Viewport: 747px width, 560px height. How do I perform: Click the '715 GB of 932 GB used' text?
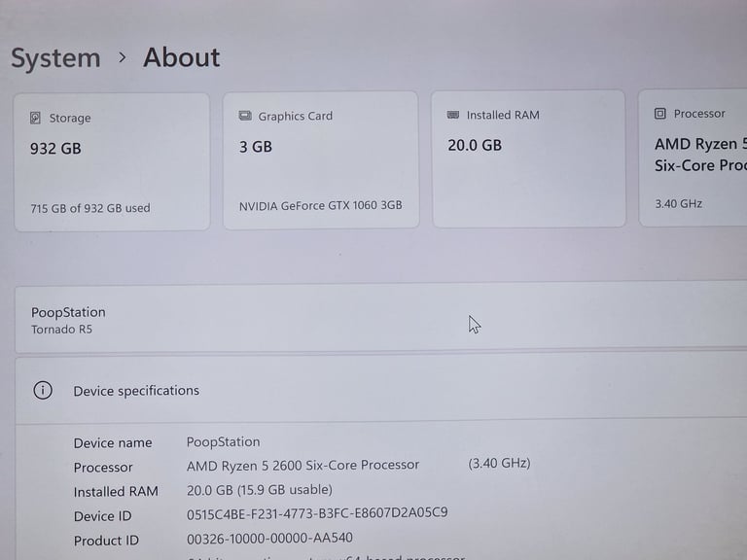tap(90, 208)
